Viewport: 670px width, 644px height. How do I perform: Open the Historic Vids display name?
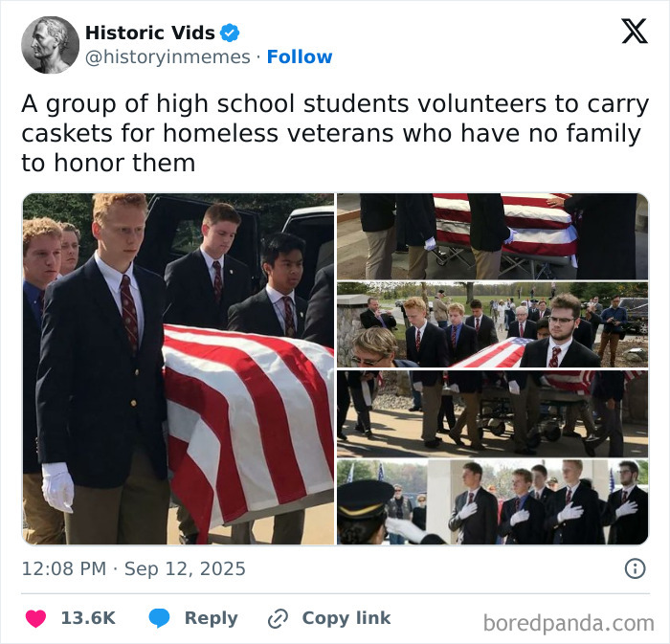click(x=150, y=33)
